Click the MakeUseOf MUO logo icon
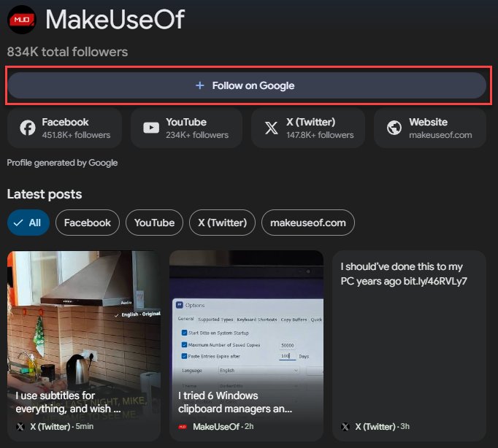 coord(22,20)
